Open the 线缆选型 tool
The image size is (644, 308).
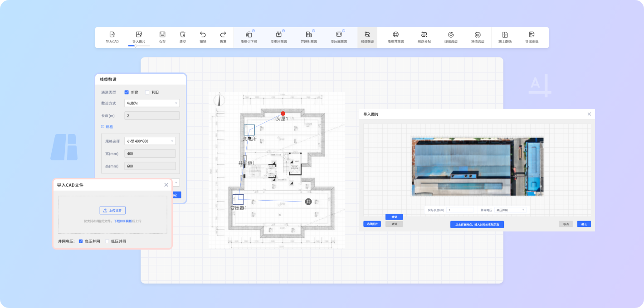451,37
